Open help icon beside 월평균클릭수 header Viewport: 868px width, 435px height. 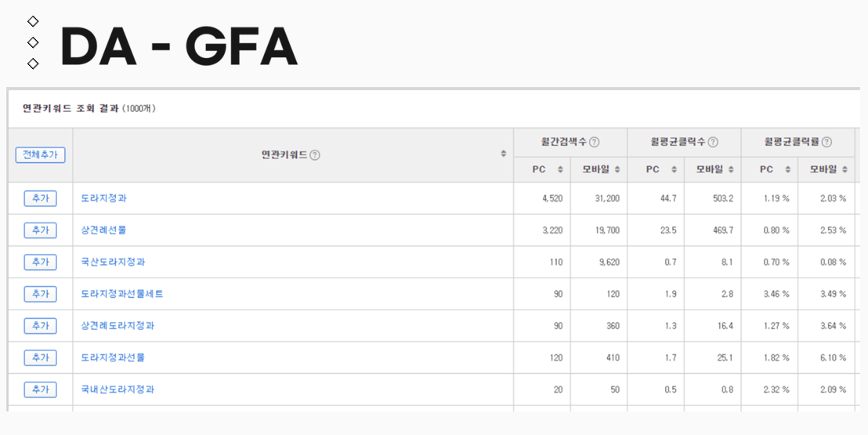(713, 143)
